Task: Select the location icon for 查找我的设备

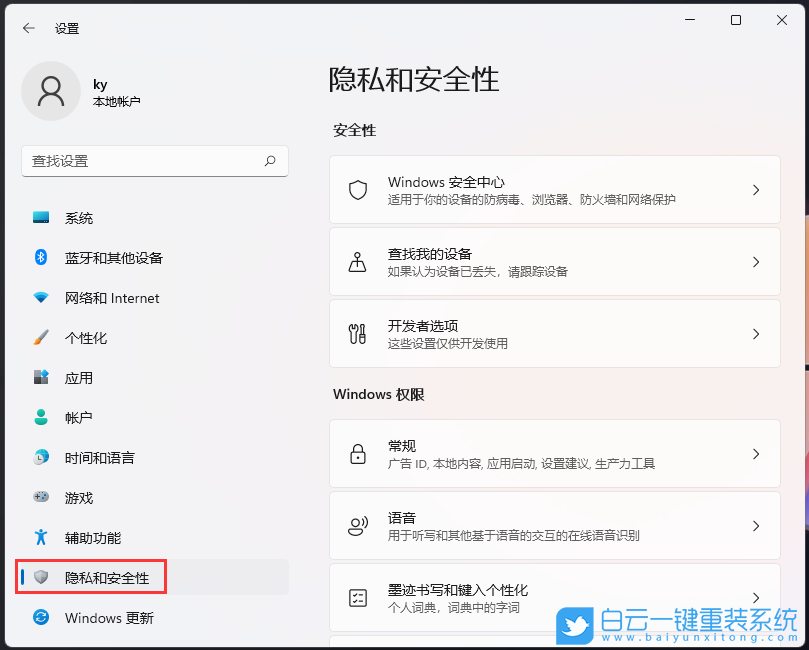Action: pos(357,262)
